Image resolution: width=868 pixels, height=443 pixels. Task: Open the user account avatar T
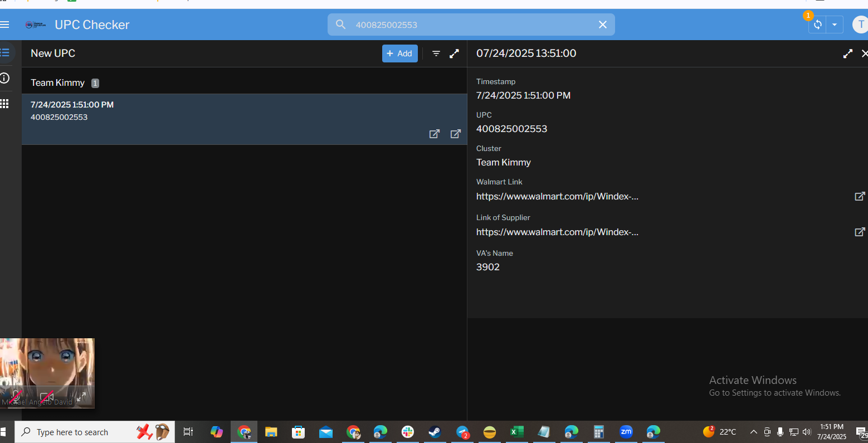pos(861,25)
